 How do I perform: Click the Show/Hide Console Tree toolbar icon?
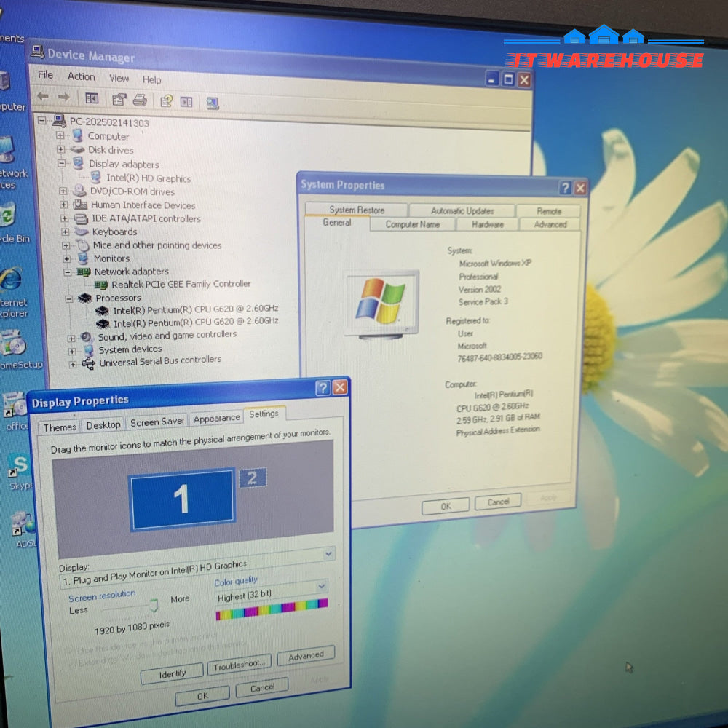(x=92, y=98)
